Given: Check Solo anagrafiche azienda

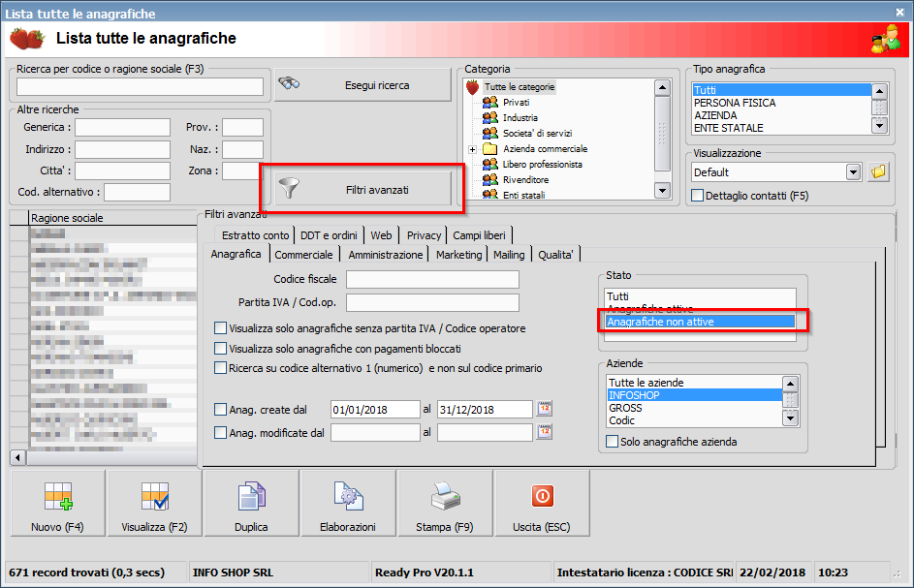Looking at the screenshot, I should click(x=612, y=441).
